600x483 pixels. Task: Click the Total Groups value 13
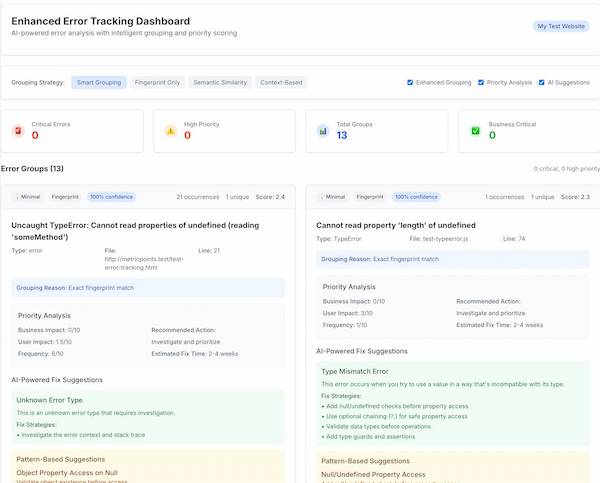tap(342, 135)
